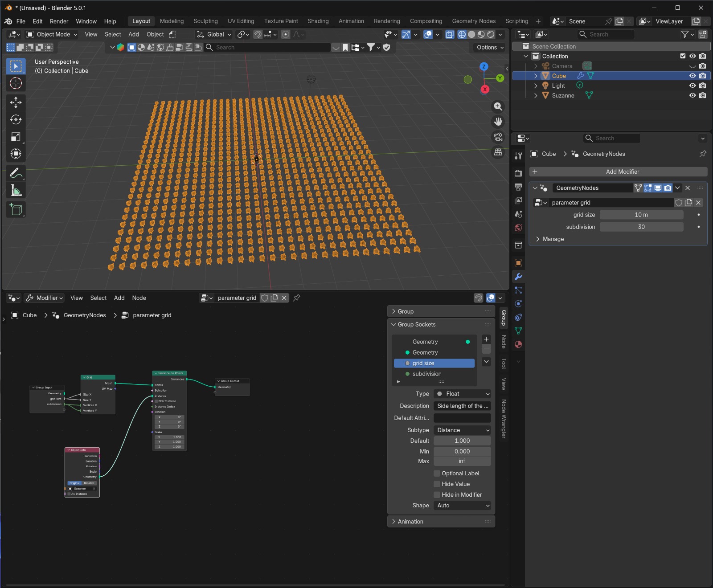Open the Render menu
The width and height of the screenshot is (713, 588).
click(x=59, y=21)
